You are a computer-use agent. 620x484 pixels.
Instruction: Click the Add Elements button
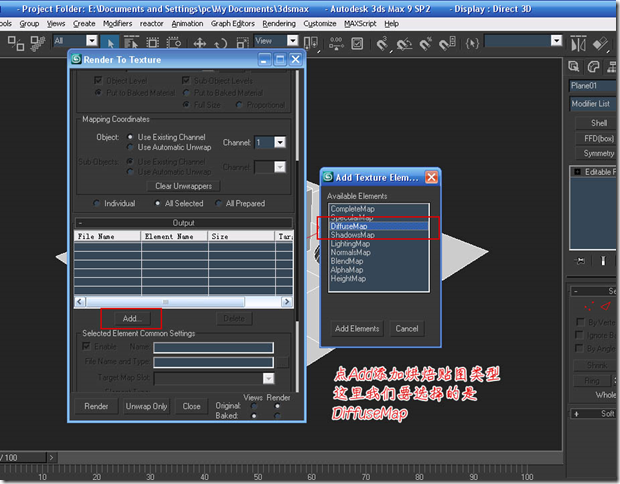tap(357, 329)
